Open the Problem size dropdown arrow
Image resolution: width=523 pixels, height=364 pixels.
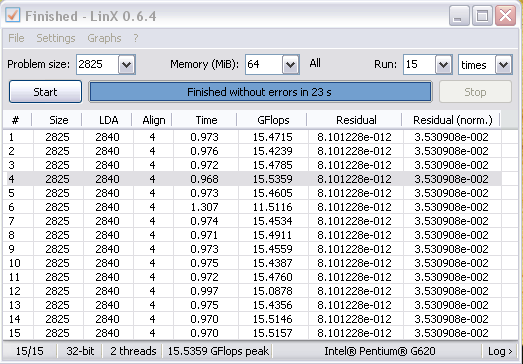pyautogui.click(x=126, y=64)
